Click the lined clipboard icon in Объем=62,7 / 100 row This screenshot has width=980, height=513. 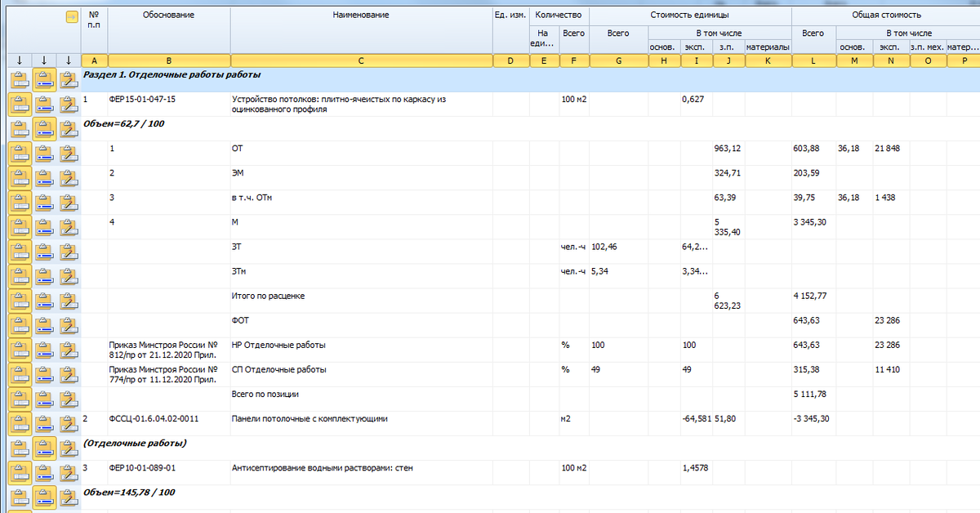click(x=44, y=129)
